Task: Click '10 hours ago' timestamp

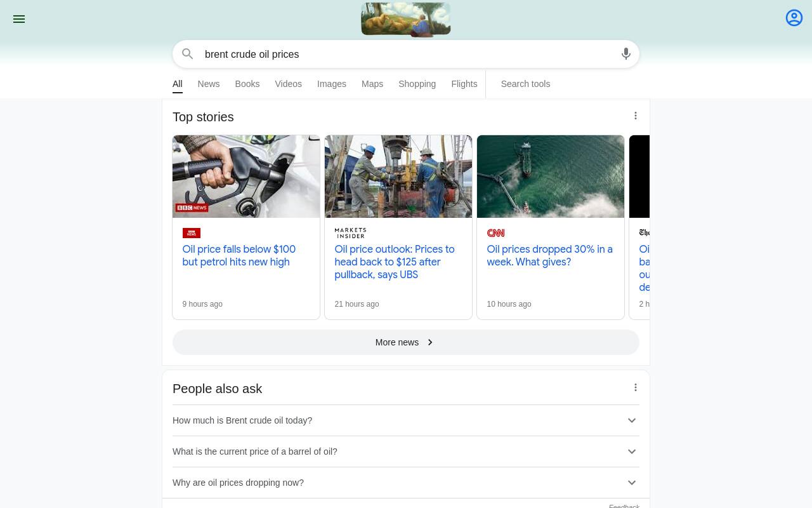Action: point(509,304)
